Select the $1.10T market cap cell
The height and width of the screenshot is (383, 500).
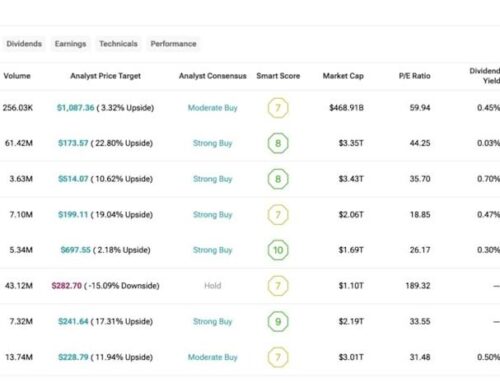tap(351, 286)
